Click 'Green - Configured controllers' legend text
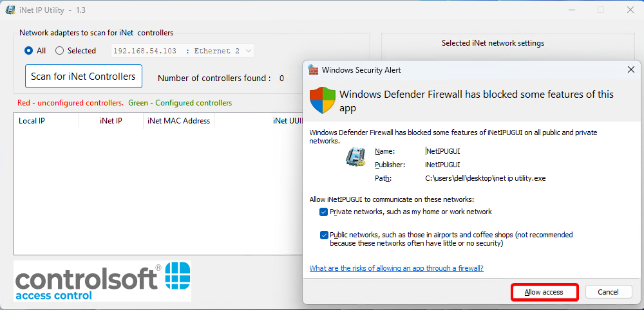 tap(180, 103)
